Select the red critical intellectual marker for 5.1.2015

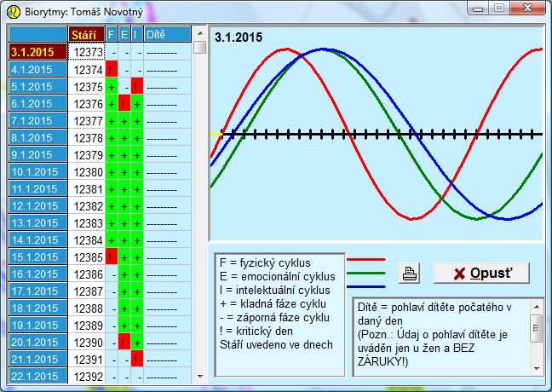click(x=136, y=87)
